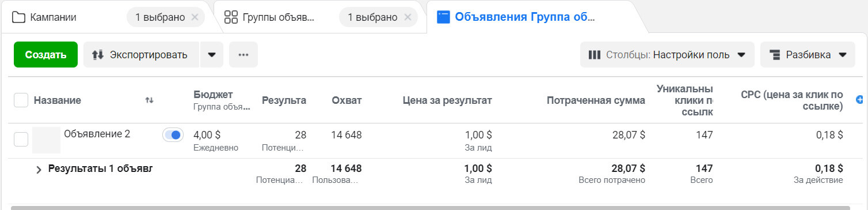Expand the Результаты 1 объявл row chevron
Screen dimensions: 868x210
pyautogui.click(x=39, y=170)
